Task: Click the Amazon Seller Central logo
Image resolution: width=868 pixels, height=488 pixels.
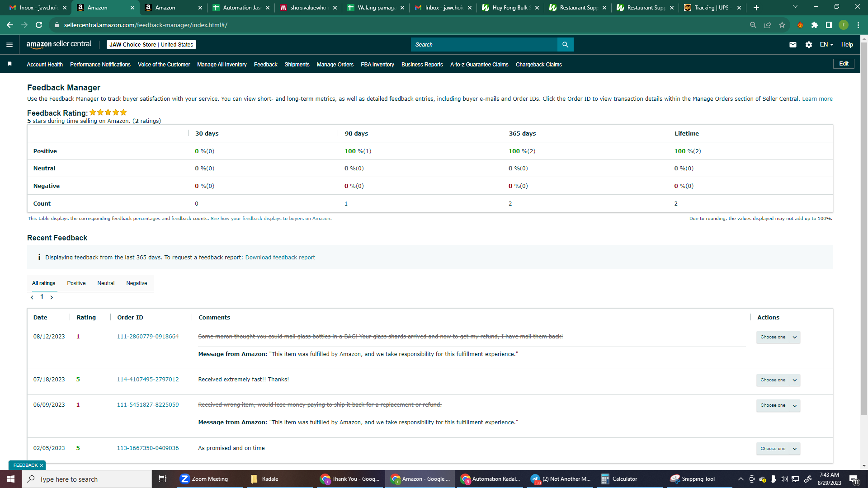Action: 59,44
